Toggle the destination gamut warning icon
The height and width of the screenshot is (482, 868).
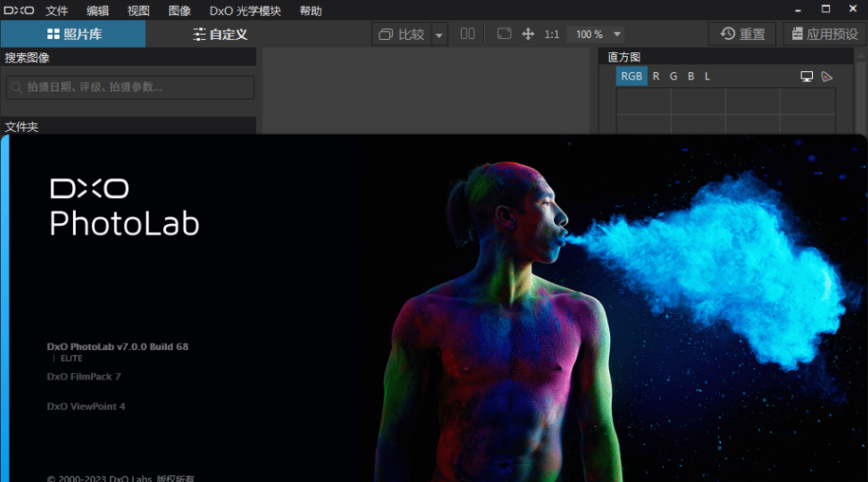pos(827,77)
